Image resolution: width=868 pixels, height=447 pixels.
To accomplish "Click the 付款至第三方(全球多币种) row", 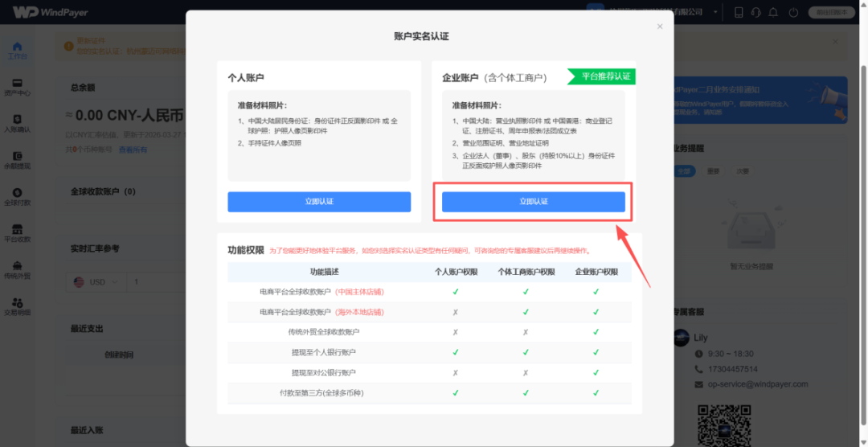I will tap(429, 392).
